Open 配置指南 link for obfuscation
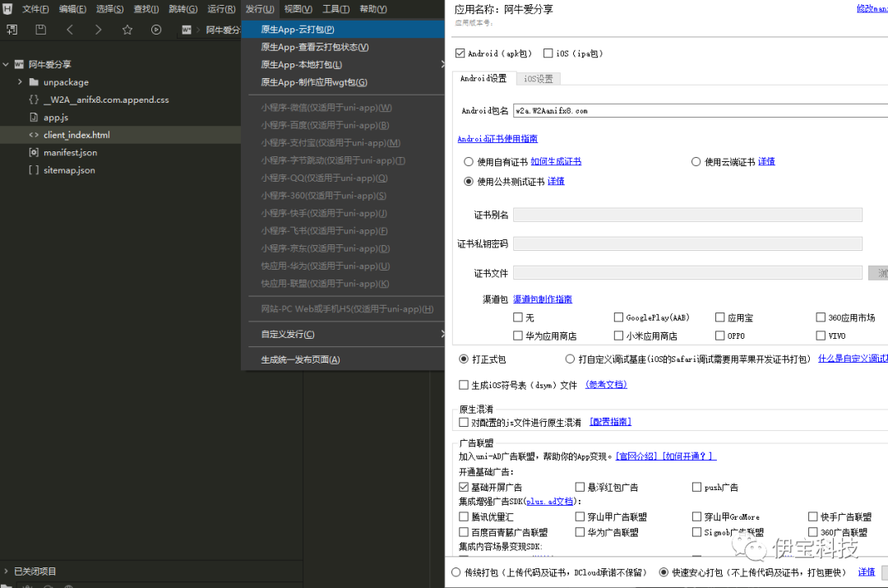Image resolution: width=888 pixels, height=588 pixels. point(610,422)
